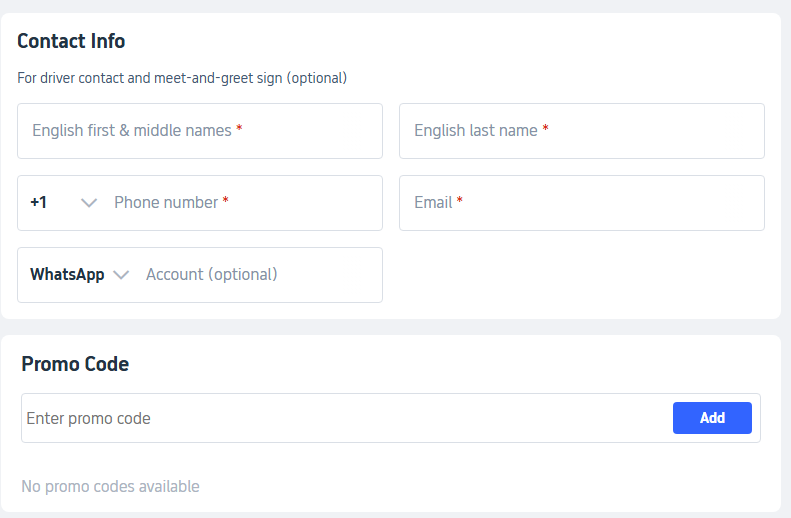Screen dimensions: 791x518
Task: Select the Email input field
Action: click(582, 203)
